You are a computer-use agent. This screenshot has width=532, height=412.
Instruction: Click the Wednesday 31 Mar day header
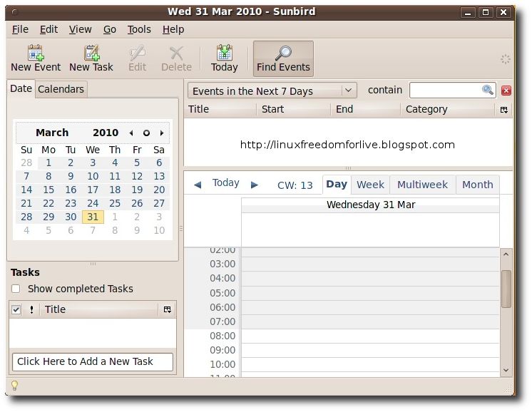click(371, 205)
